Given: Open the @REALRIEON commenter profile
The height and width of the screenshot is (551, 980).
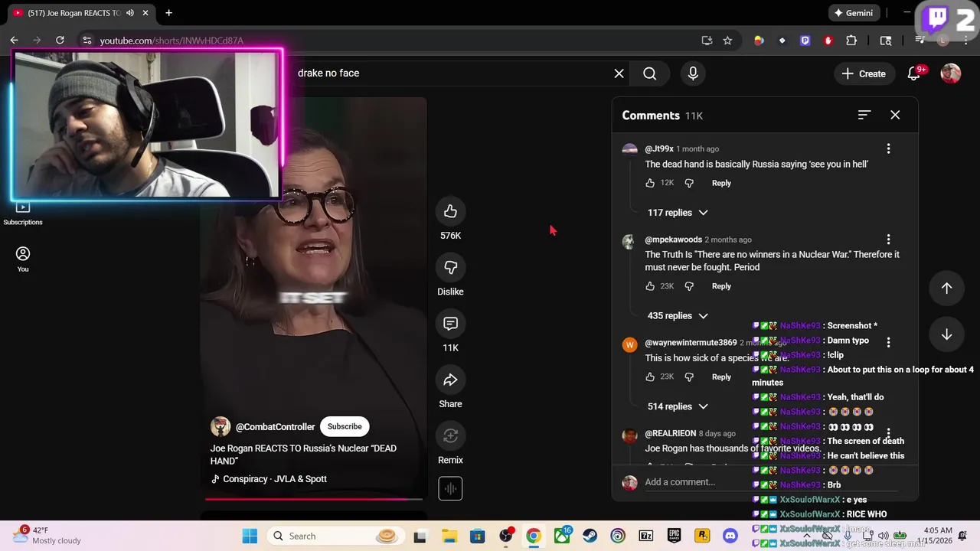Looking at the screenshot, I should click(671, 433).
